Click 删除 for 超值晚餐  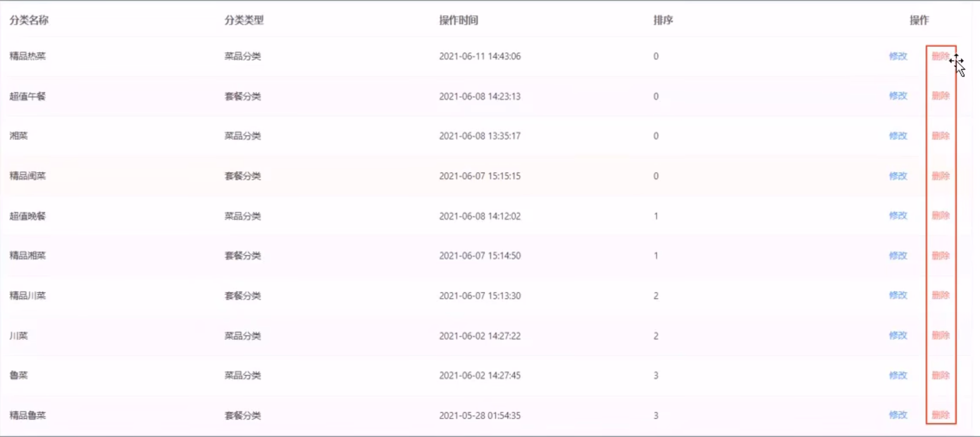pos(941,215)
